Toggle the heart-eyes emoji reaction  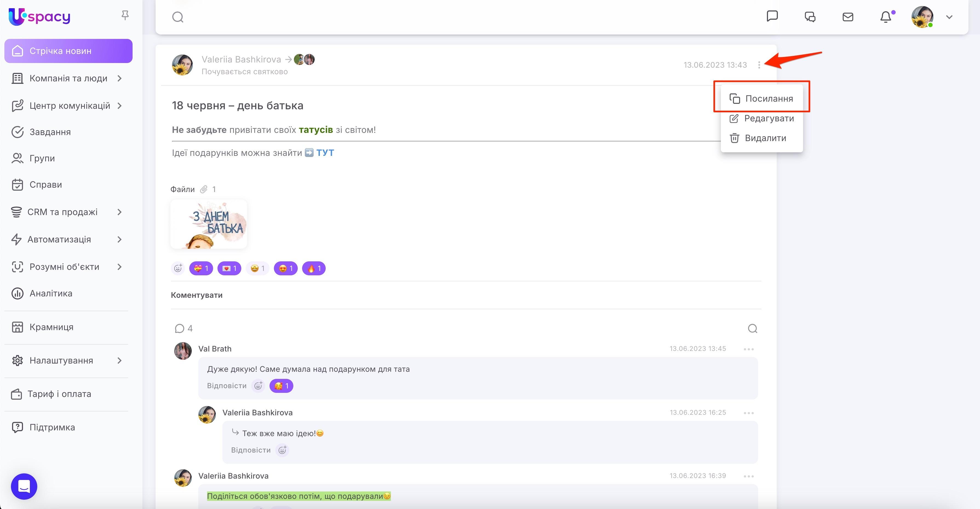286,268
